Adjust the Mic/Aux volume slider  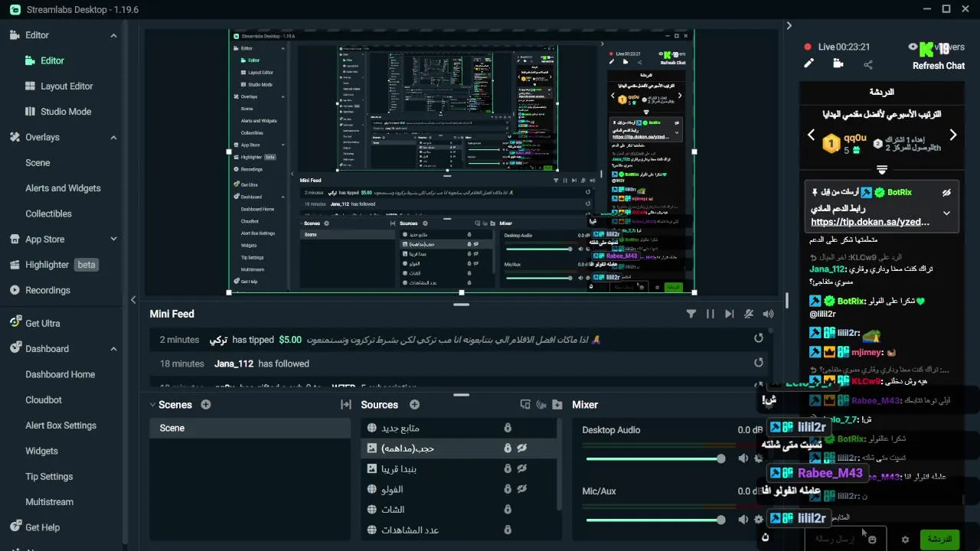(655, 520)
